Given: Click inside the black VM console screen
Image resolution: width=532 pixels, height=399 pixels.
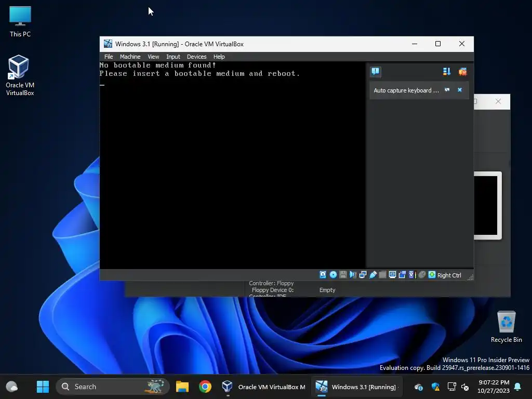Looking at the screenshot, I should (x=232, y=165).
